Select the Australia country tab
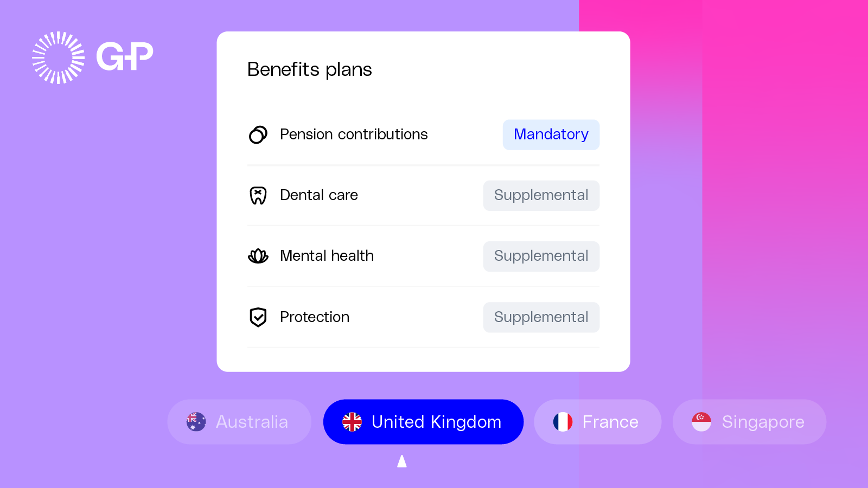The height and width of the screenshot is (488, 868). point(239,422)
